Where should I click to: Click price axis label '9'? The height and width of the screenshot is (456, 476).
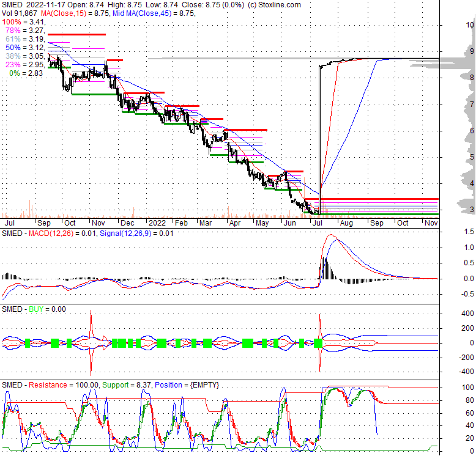click(472, 51)
